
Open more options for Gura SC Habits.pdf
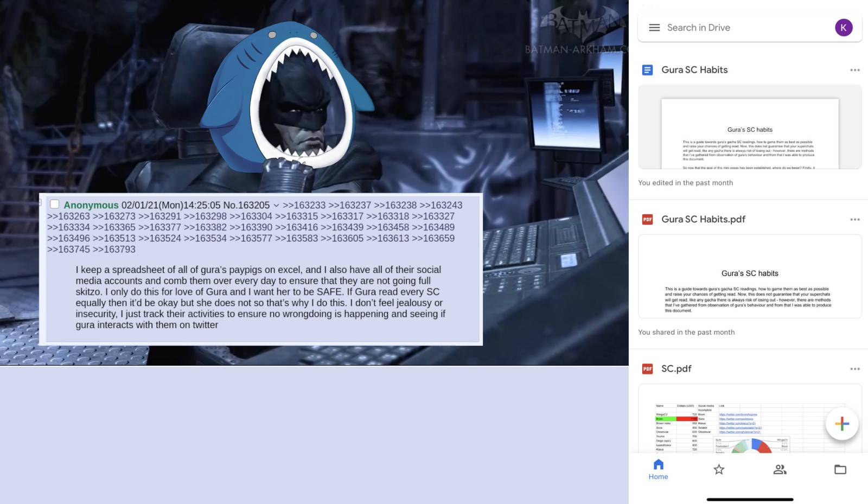(x=855, y=219)
